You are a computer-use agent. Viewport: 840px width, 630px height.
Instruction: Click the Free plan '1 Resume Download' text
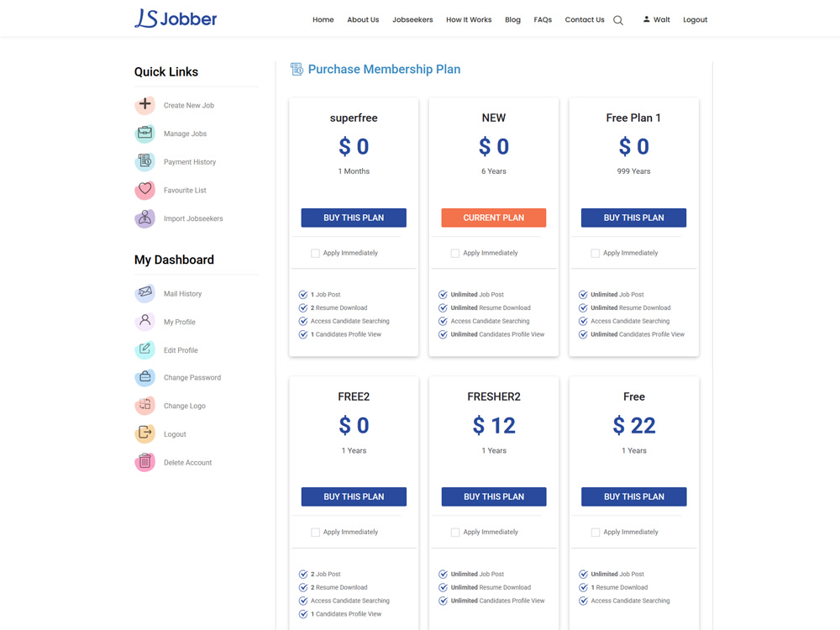(619, 588)
